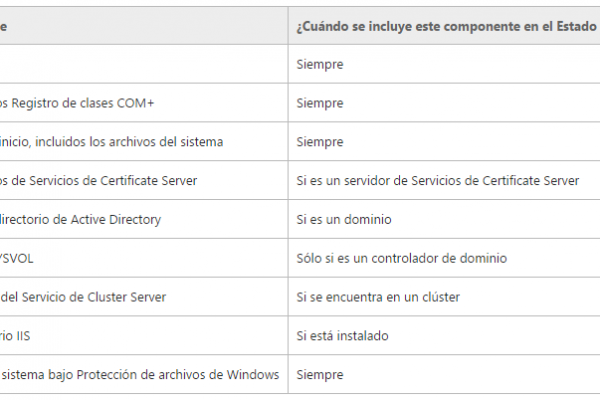Click 'de Servicios de Certificate Server' left cell
The width and height of the screenshot is (600, 400).
tap(99, 181)
